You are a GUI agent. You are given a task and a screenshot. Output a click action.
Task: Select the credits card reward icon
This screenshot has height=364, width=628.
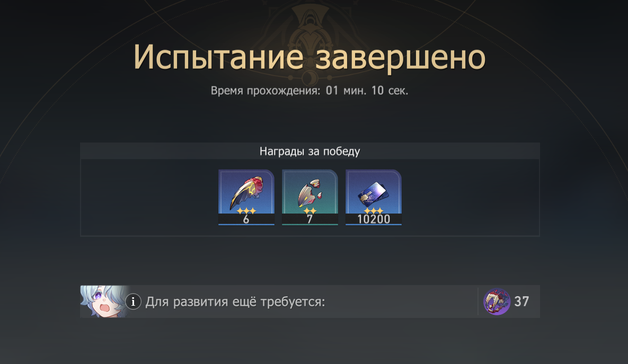pos(374,197)
